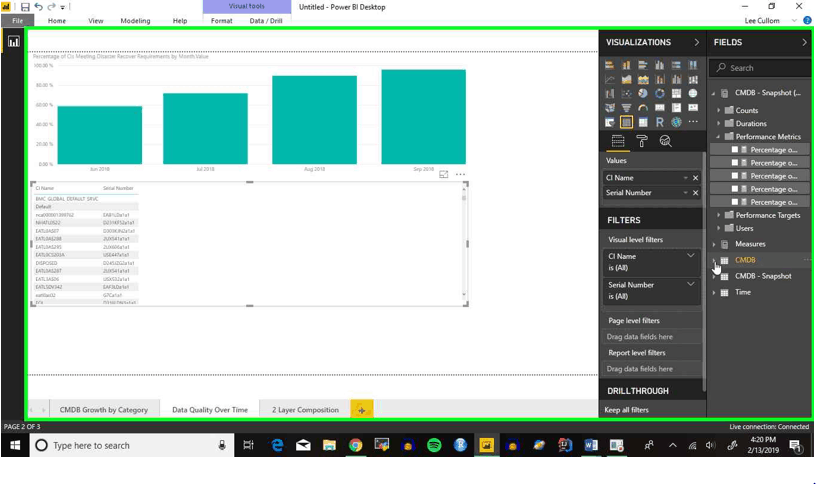Expand the Performance Targets folder
This screenshot has width=816, height=484.
(719, 215)
